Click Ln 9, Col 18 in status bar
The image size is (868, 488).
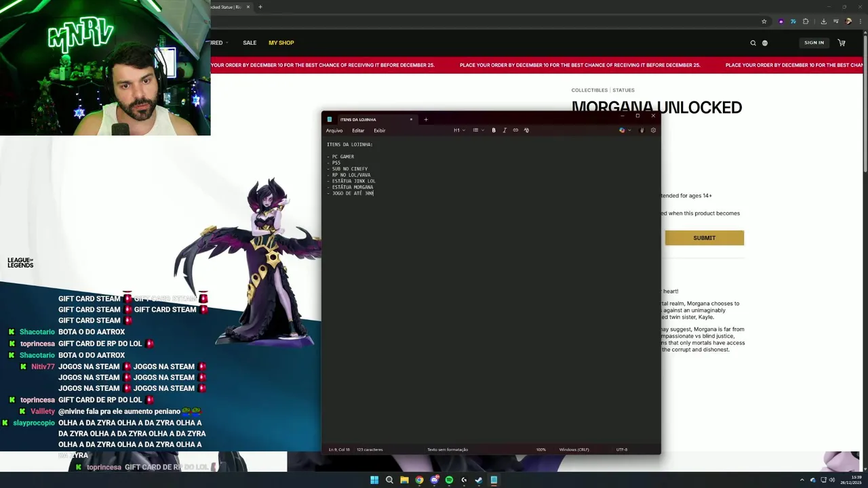tap(339, 449)
